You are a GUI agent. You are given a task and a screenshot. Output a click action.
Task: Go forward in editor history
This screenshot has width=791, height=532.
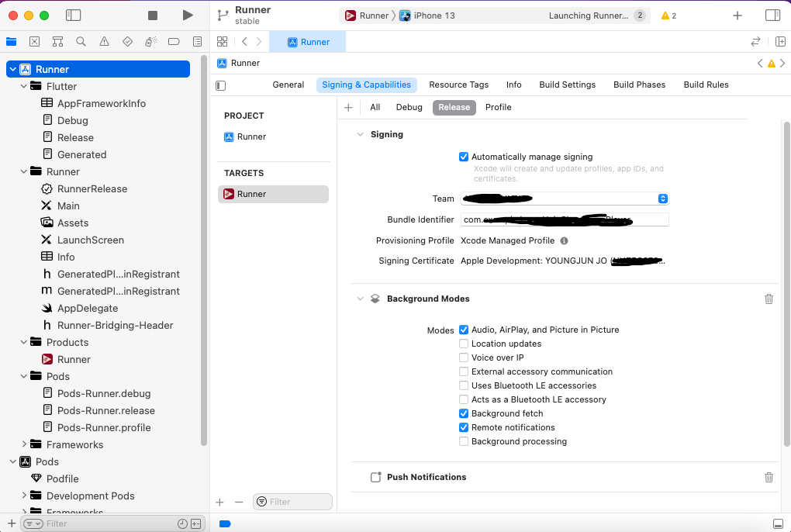pos(259,41)
